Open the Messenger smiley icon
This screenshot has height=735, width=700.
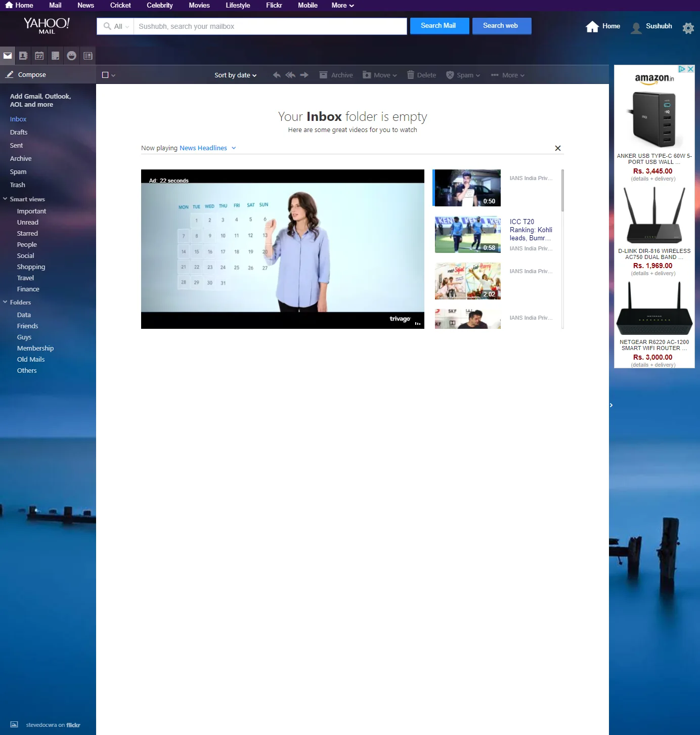pos(72,56)
